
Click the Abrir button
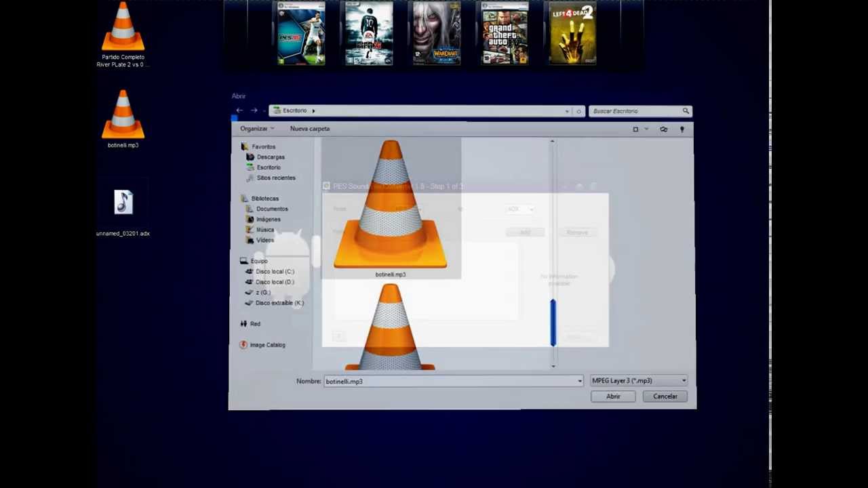[x=613, y=396]
